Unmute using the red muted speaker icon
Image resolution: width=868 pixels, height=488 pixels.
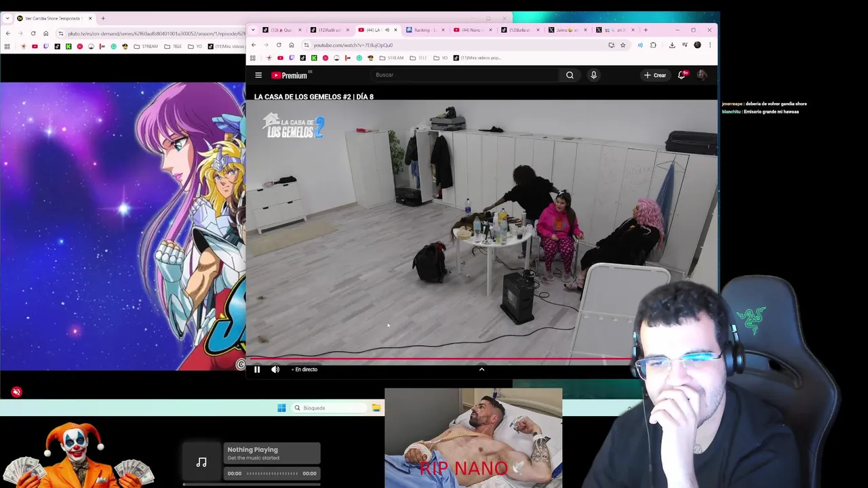tap(16, 392)
